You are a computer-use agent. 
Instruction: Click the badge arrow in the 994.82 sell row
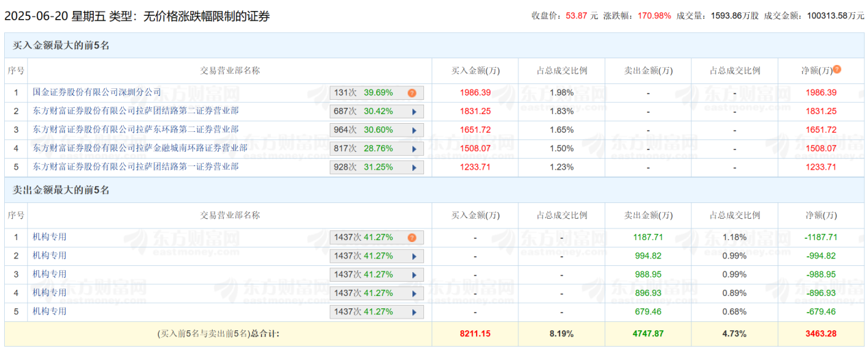[413, 256]
